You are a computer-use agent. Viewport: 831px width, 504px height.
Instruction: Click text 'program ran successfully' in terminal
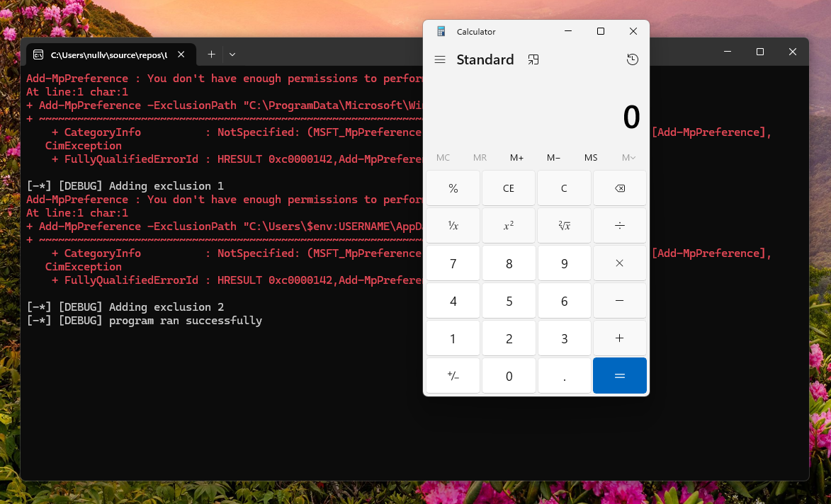[186, 320]
